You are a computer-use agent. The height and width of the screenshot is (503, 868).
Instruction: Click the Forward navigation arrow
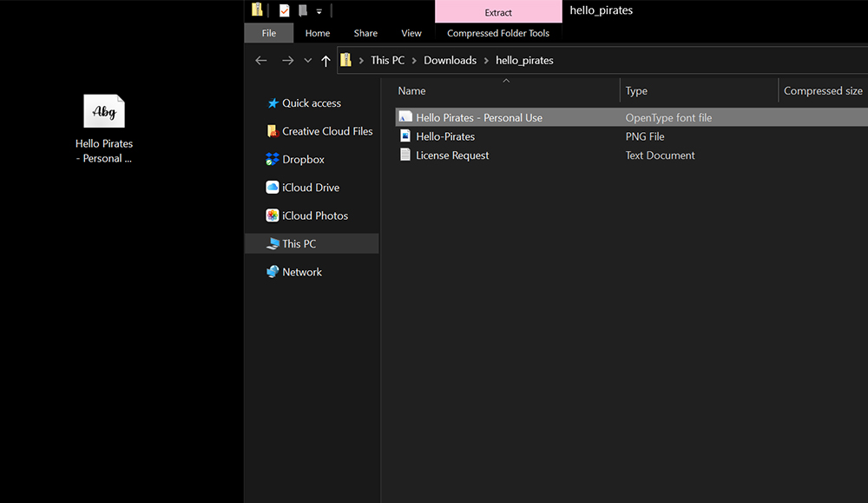287,61
